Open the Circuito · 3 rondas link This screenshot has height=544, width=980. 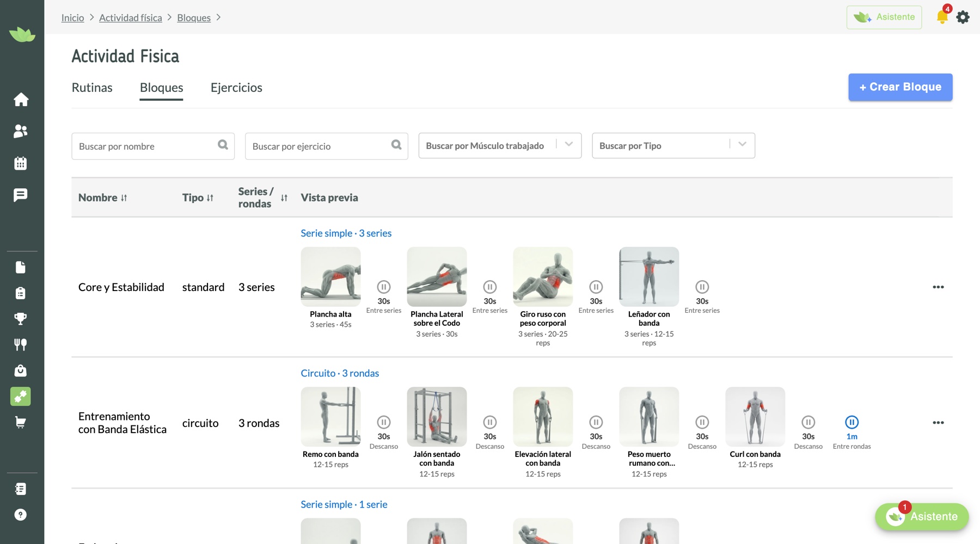tap(340, 373)
